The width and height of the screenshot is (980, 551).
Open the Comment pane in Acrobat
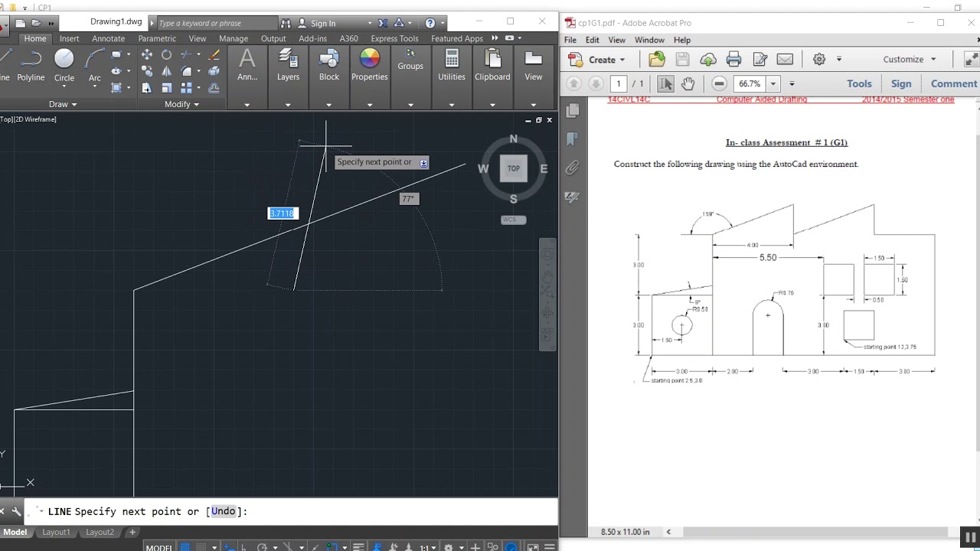[x=953, y=83]
